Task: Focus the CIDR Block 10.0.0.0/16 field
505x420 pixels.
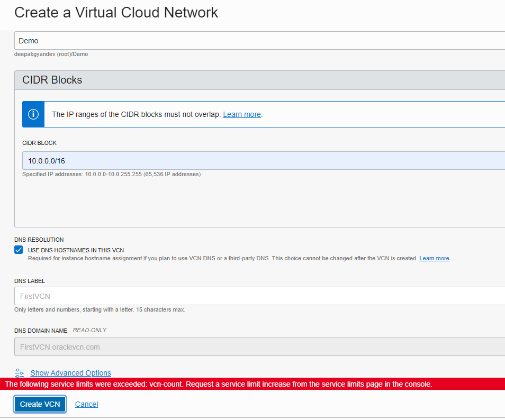Action: point(264,161)
